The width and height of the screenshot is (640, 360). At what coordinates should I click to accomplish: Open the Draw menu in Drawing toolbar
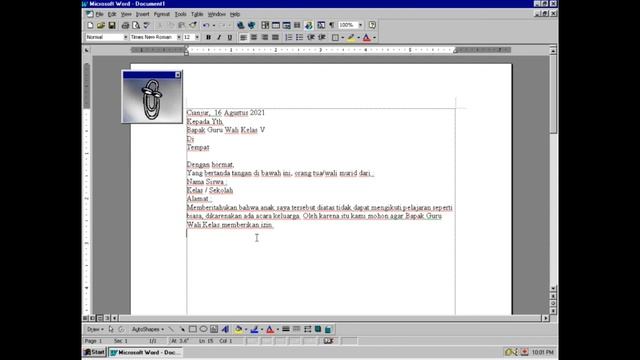(x=95, y=329)
